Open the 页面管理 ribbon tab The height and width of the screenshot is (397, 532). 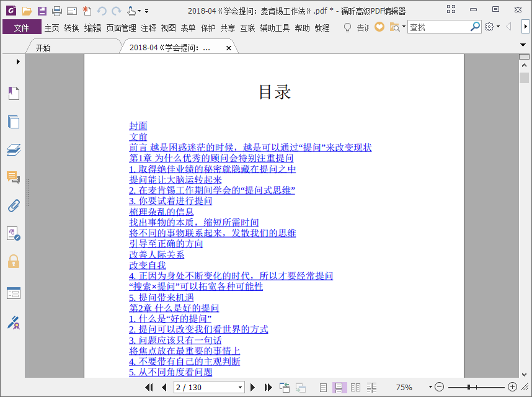pos(121,28)
